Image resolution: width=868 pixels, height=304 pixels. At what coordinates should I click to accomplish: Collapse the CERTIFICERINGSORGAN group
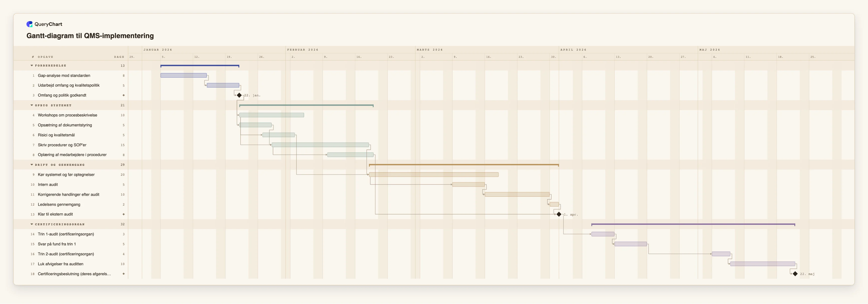tap(32, 224)
